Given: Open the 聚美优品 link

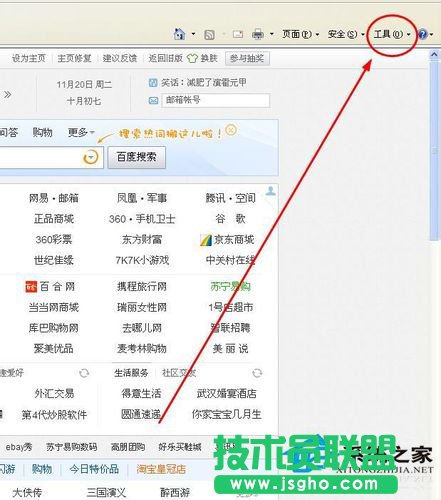Looking at the screenshot, I should click(x=53, y=348).
